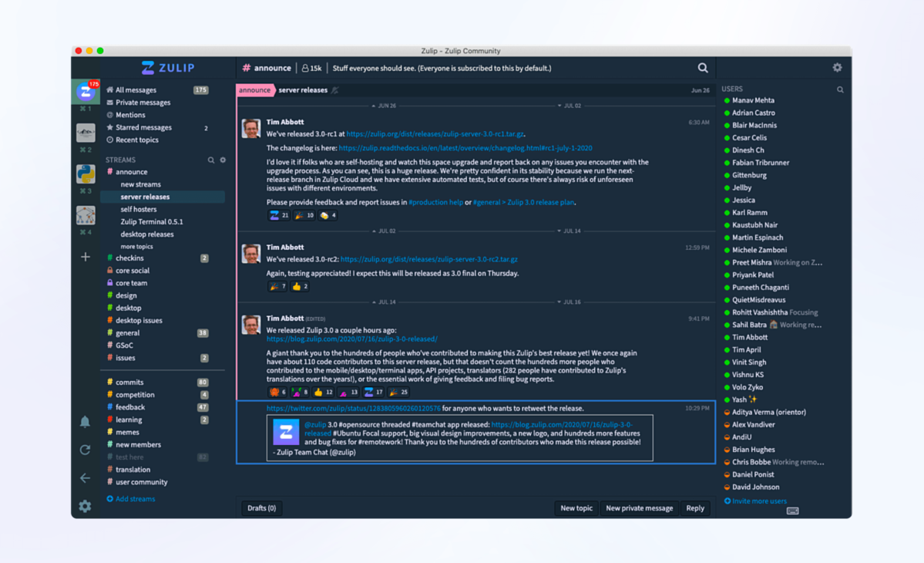This screenshot has height=563, width=924.
Task: Click the Reply button
Action: click(695, 508)
